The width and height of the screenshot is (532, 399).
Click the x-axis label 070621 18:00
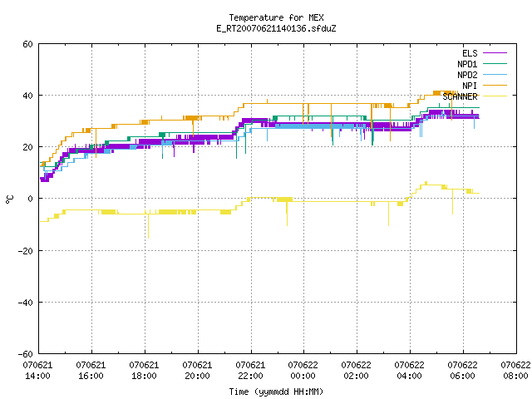pos(144,371)
